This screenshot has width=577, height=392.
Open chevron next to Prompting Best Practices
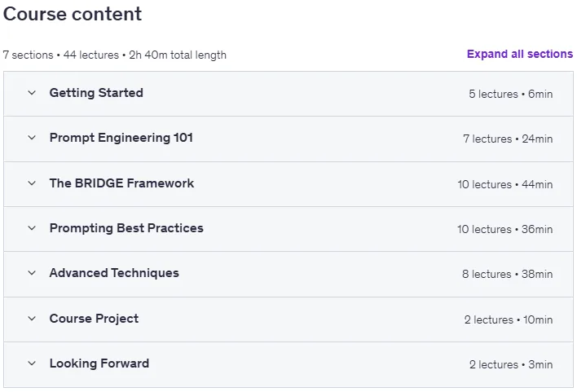click(x=32, y=228)
